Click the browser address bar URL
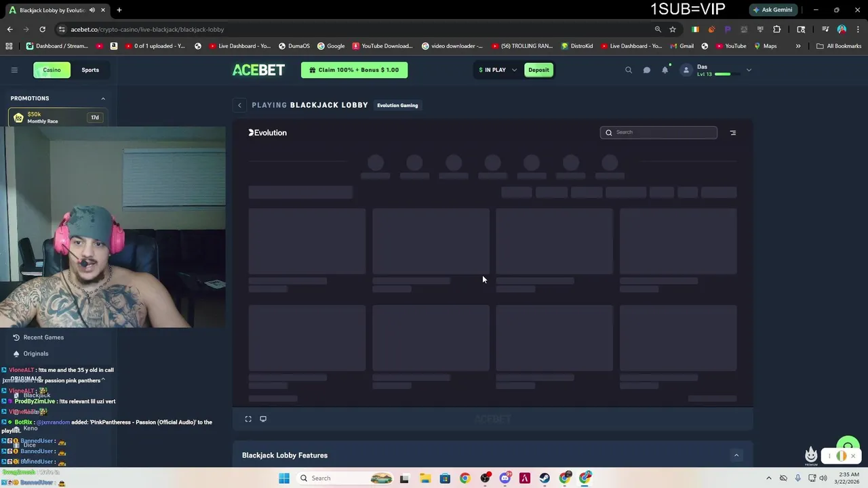 tap(147, 29)
